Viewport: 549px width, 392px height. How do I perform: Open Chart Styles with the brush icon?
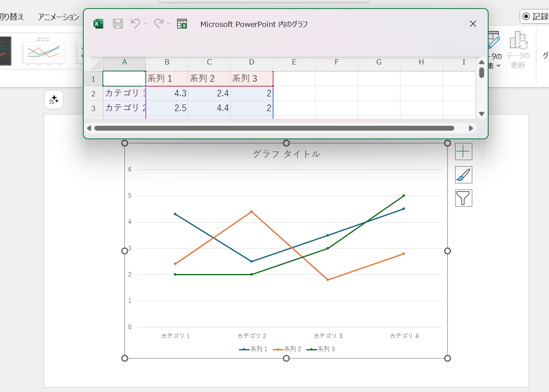[463, 174]
